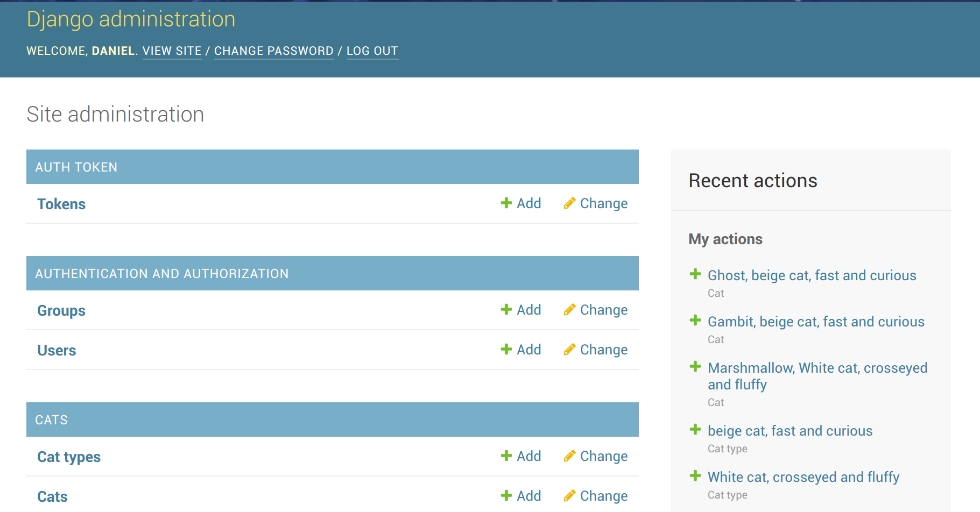
Task: Add a new group
Action: (x=529, y=310)
